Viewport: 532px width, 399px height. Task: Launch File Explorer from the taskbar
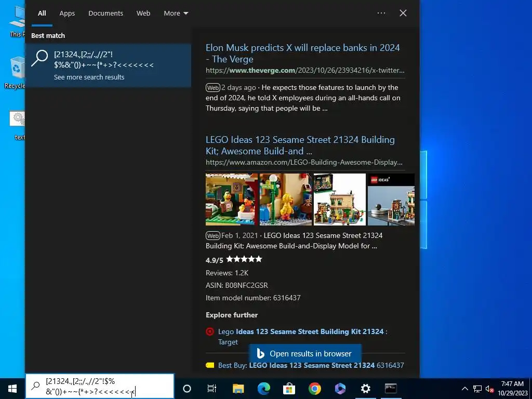tap(238, 389)
